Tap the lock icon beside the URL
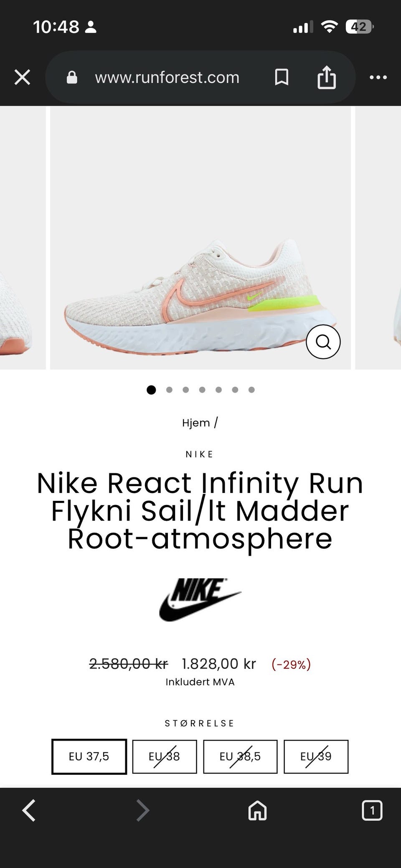 [x=72, y=77]
